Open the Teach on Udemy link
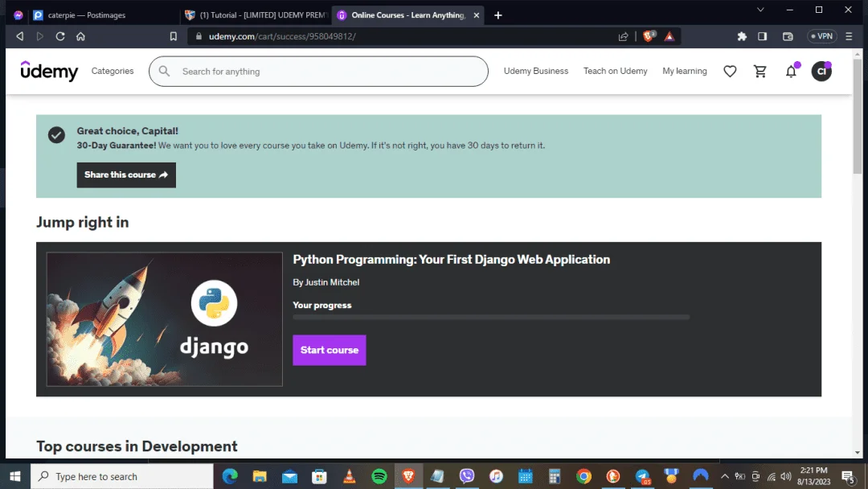 615,71
